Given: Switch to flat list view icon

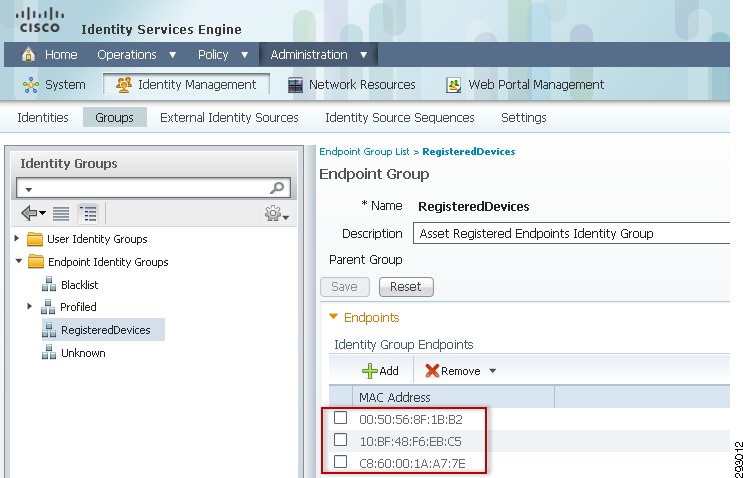Looking at the screenshot, I should [61, 214].
